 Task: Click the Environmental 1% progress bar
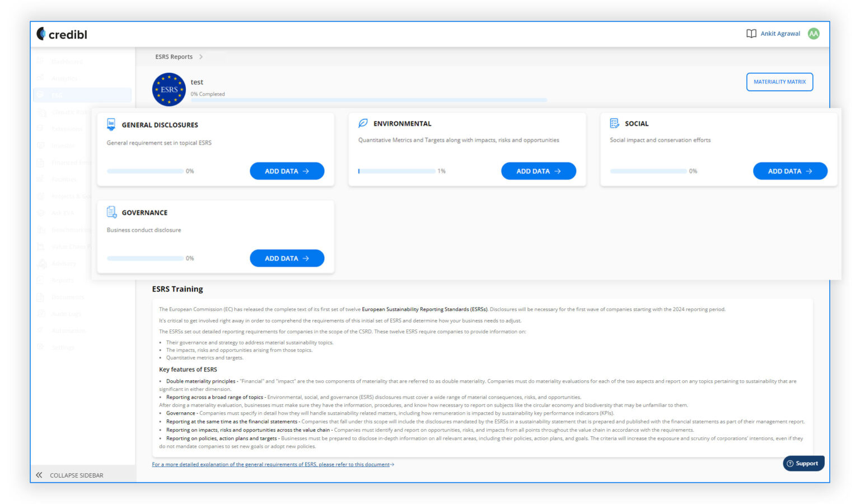pos(398,171)
